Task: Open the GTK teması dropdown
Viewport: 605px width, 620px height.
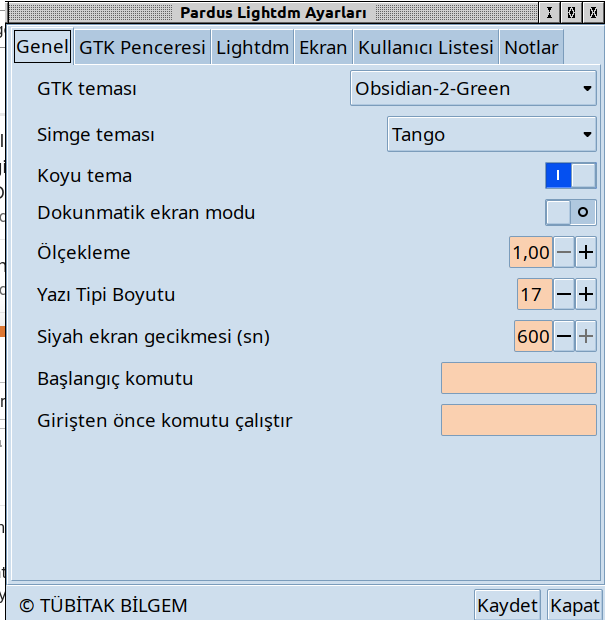Action: (x=473, y=89)
